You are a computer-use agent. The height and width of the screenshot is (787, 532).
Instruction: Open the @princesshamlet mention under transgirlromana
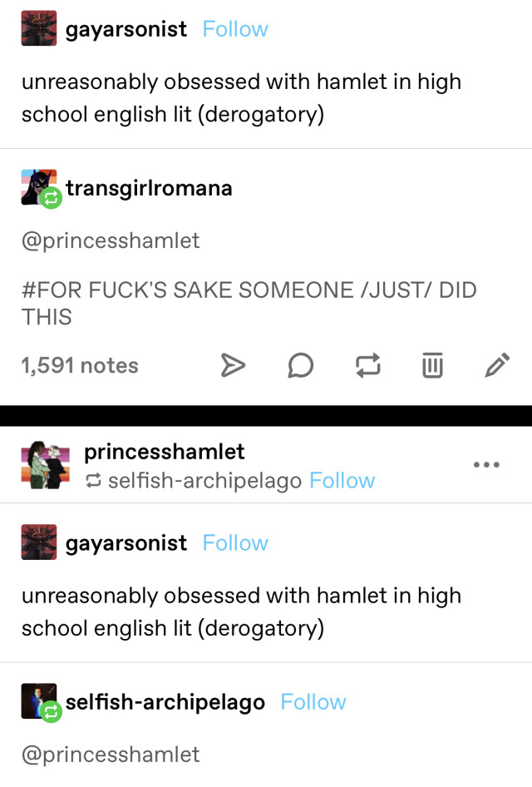coord(111,241)
